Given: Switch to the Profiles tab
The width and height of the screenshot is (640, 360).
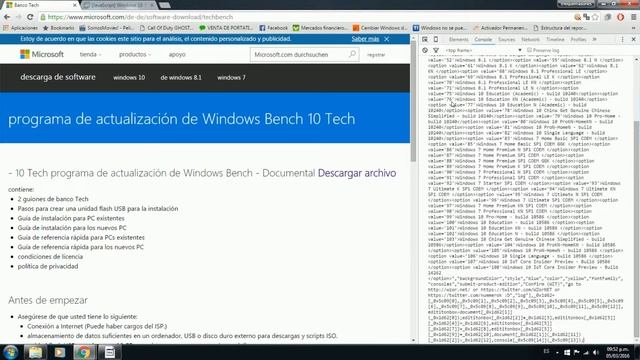Looking at the screenshot, I should 578,39.
